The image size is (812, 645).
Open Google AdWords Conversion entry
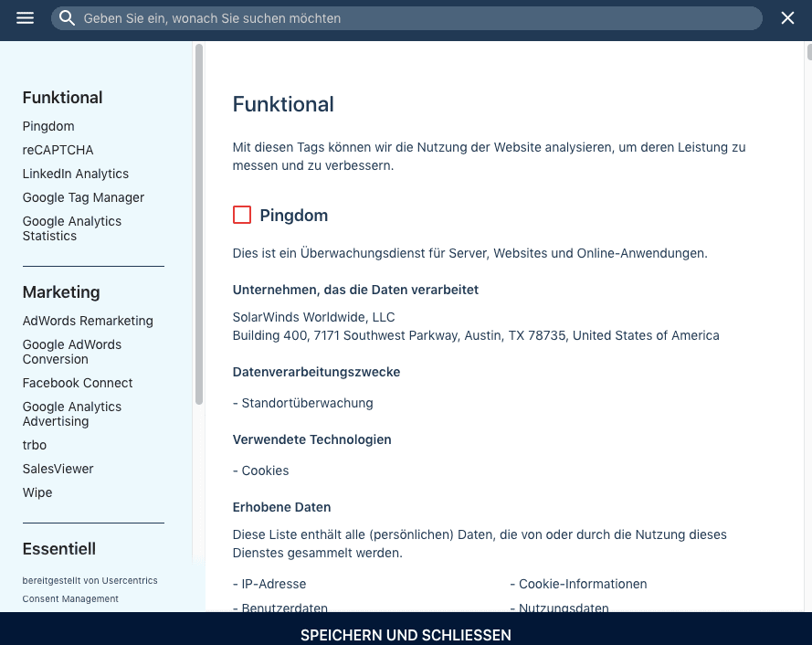tap(71, 352)
